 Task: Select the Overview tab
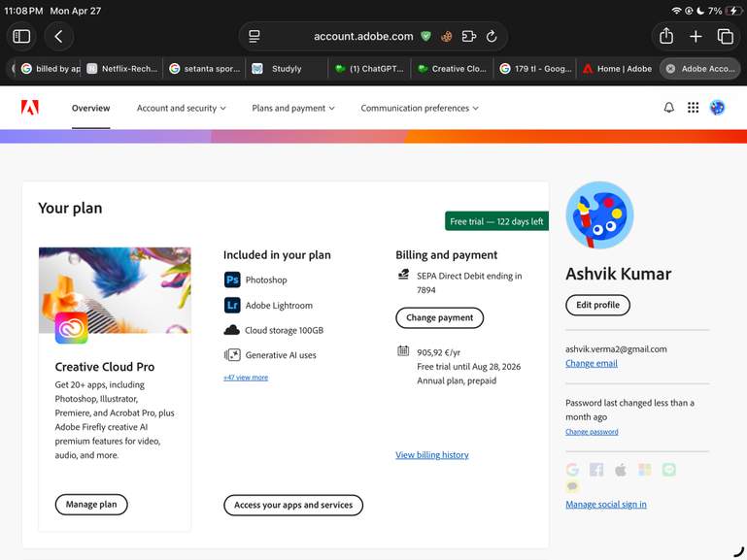[x=90, y=108]
